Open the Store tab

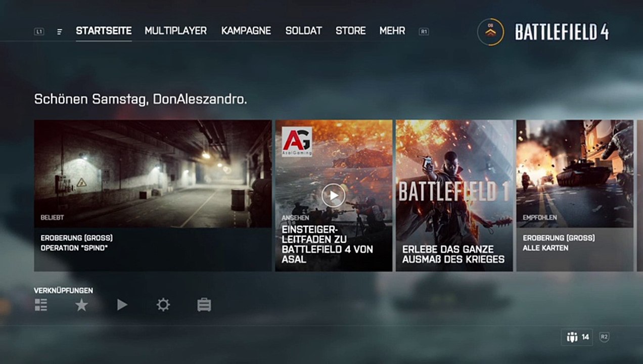[350, 31]
